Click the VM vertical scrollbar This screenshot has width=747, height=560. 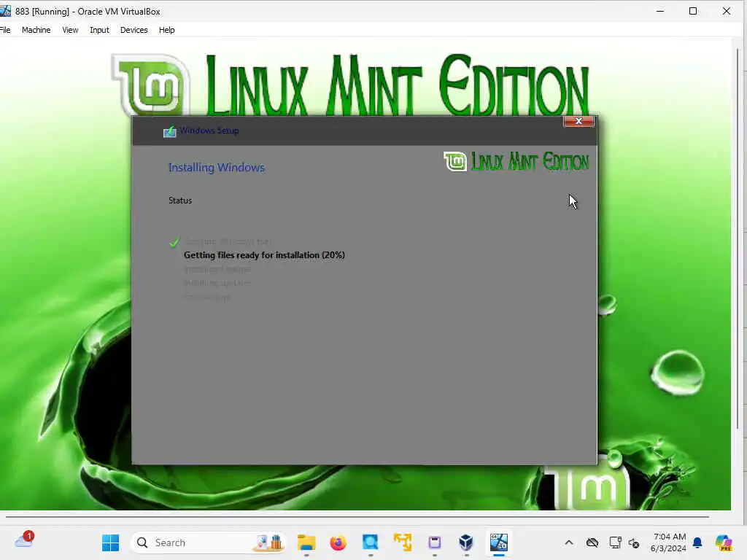click(738, 238)
